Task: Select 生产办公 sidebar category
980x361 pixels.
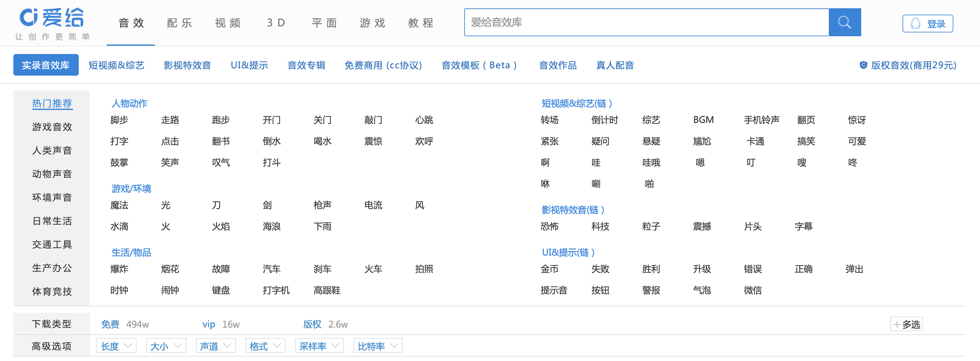Action: (52, 268)
